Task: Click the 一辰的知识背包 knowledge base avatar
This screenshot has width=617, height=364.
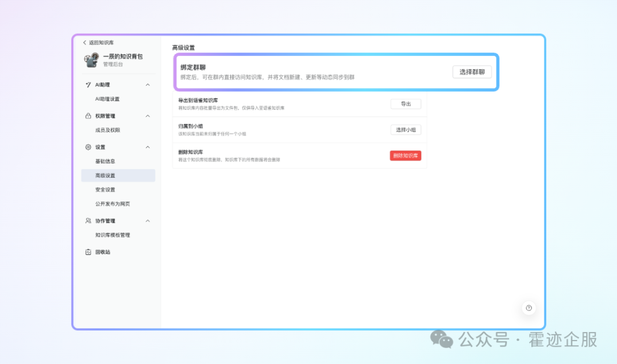Action: click(91, 59)
